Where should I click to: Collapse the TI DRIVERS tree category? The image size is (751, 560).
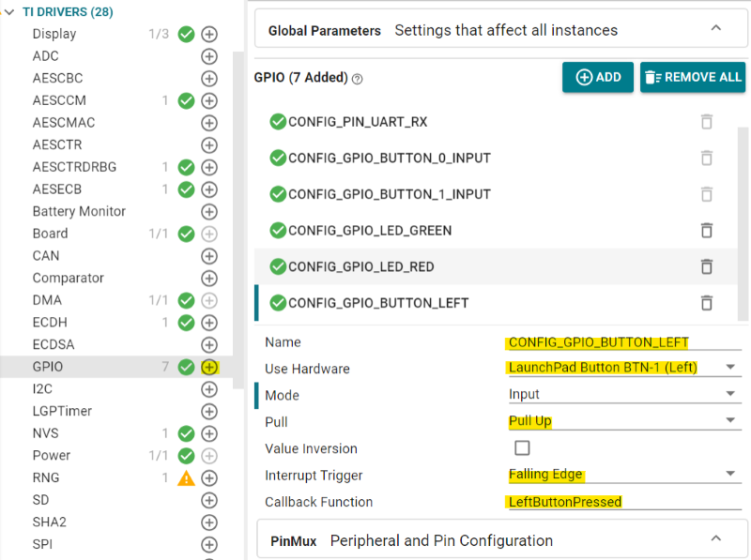(9, 11)
